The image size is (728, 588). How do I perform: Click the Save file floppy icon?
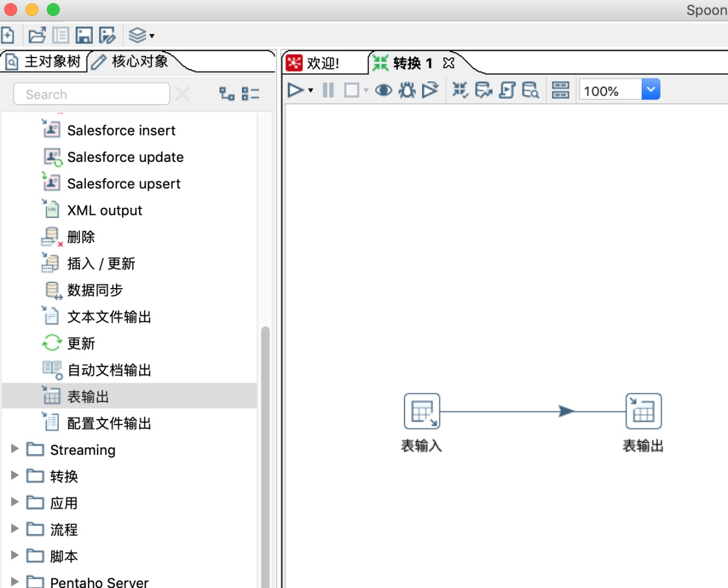[x=84, y=36]
